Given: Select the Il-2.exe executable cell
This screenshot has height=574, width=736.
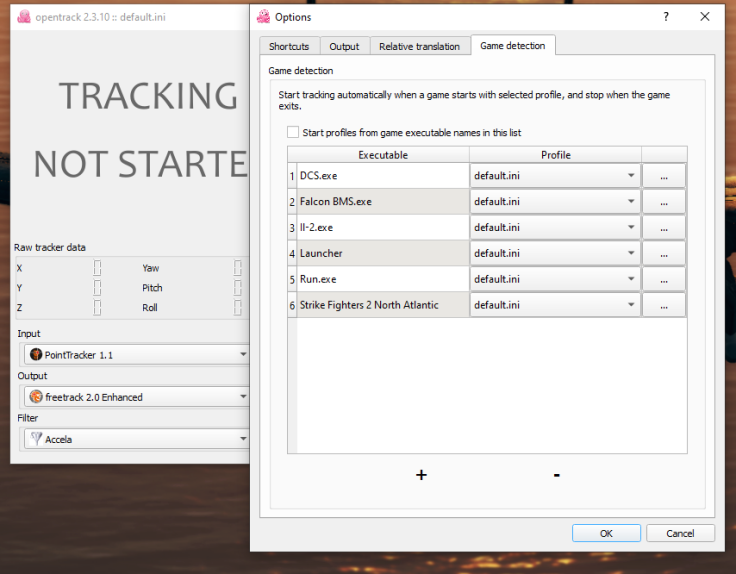Looking at the screenshot, I should [x=383, y=227].
